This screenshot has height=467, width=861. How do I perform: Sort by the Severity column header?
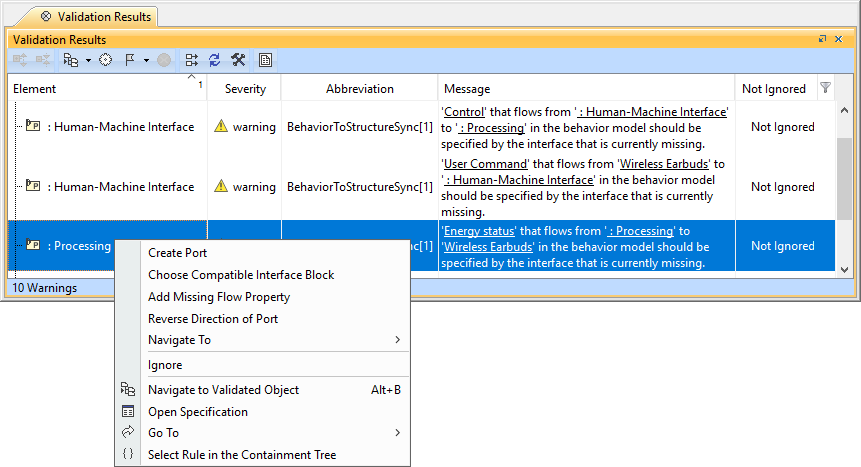point(245,89)
